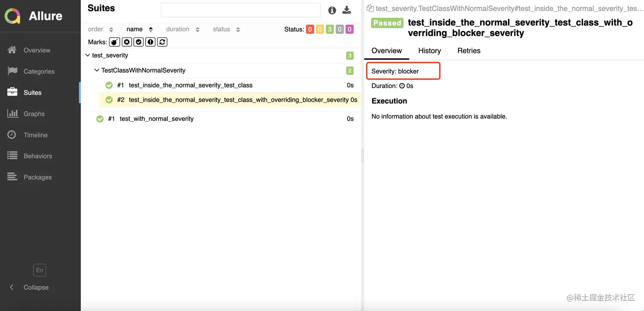Click the suites search input field
644x311 pixels.
click(x=241, y=10)
